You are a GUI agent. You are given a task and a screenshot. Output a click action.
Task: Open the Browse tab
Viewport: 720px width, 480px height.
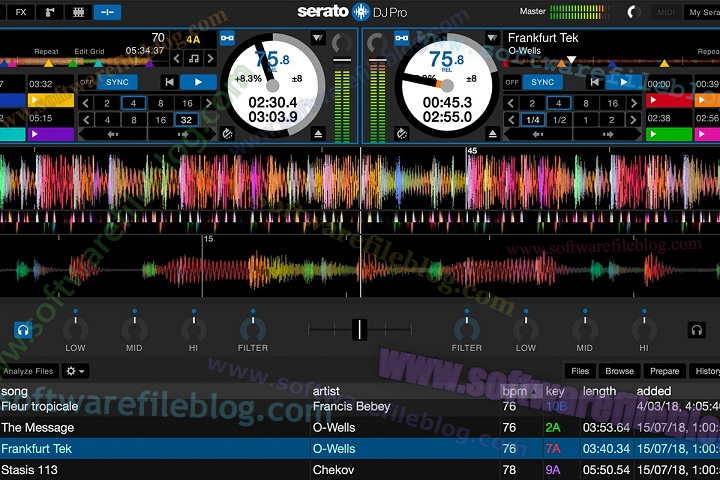coord(619,371)
